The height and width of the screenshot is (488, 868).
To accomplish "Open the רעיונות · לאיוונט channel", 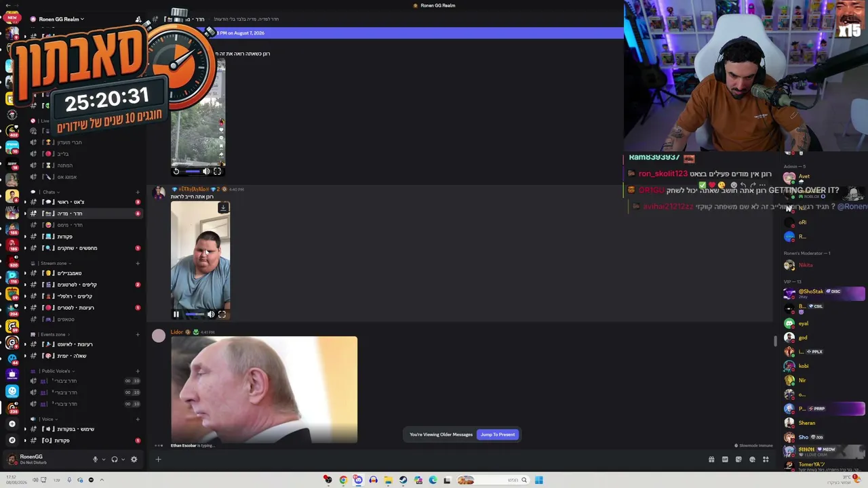I will [85, 344].
